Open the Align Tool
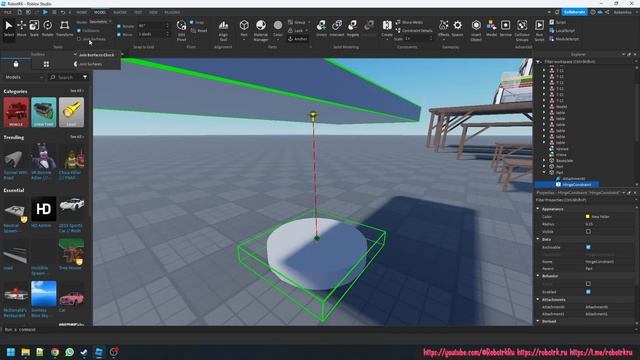The image size is (640, 360). point(223,30)
